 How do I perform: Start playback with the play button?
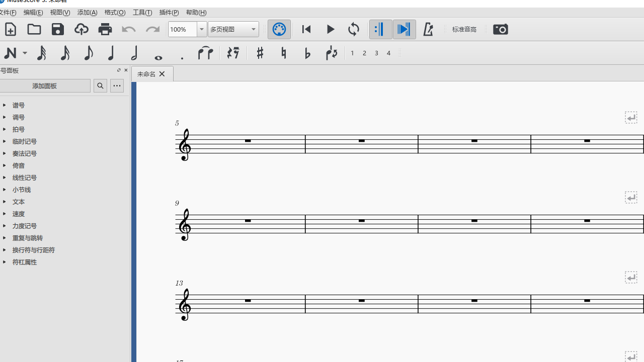click(x=330, y=29)
